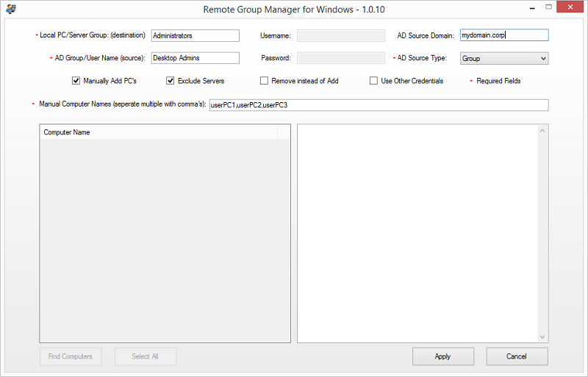588x377 pixels.
Task: Click the Manual Computer Names field
Action: pyautogui.click(x=379, y=105)
